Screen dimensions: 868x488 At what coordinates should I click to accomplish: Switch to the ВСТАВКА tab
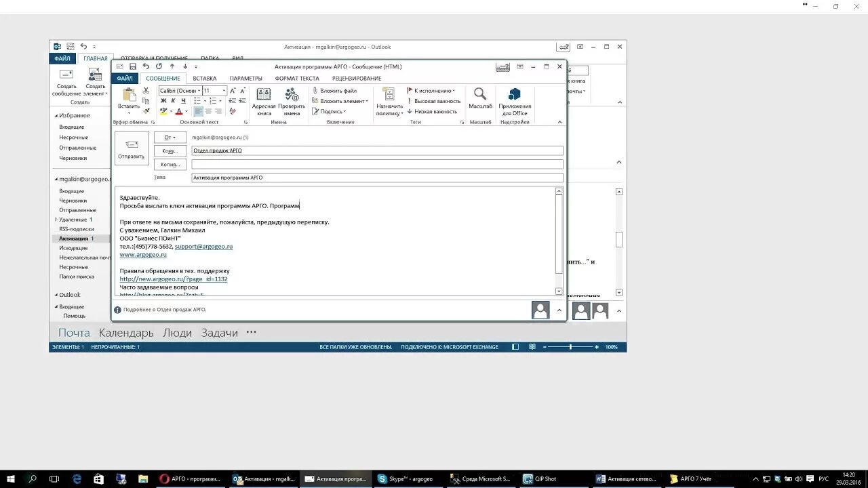click(x=205, y=79)
